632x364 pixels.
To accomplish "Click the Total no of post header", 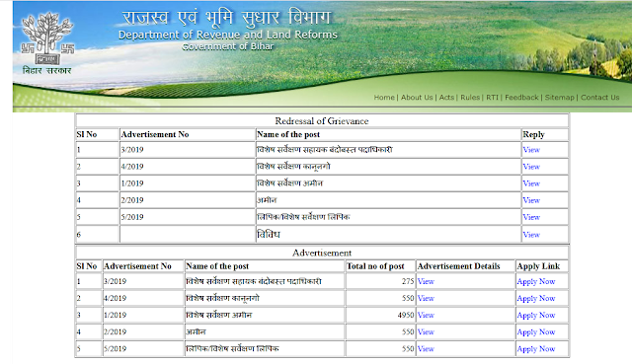I will [x=375, y=266].
